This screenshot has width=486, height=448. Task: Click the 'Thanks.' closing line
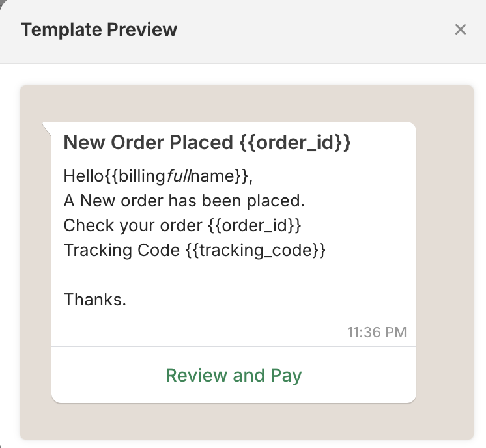tap(95, 300)
